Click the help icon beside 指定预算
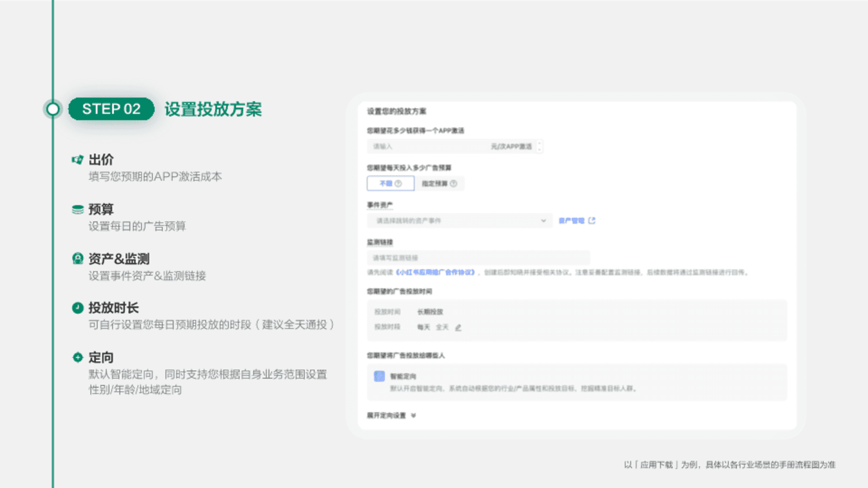 453,183
